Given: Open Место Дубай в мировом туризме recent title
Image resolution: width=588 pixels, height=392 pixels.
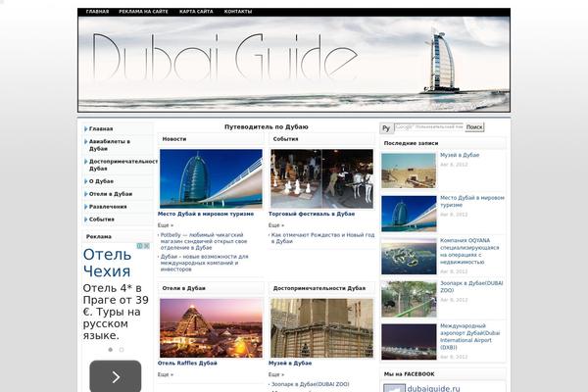Looking at the screenshot, I should pos(472,202).
